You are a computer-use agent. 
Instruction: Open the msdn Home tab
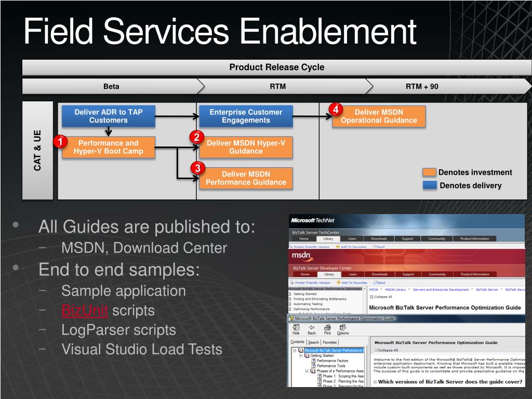(305, 274)
